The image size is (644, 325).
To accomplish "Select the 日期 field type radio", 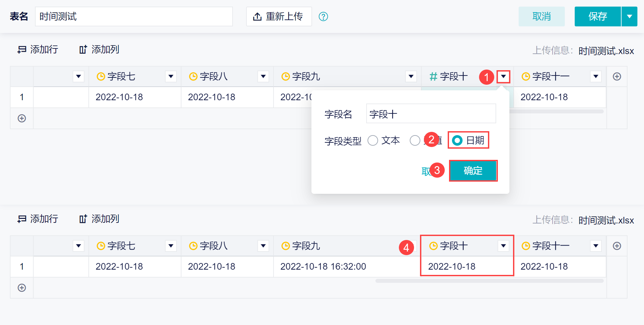I will (457, 140).
